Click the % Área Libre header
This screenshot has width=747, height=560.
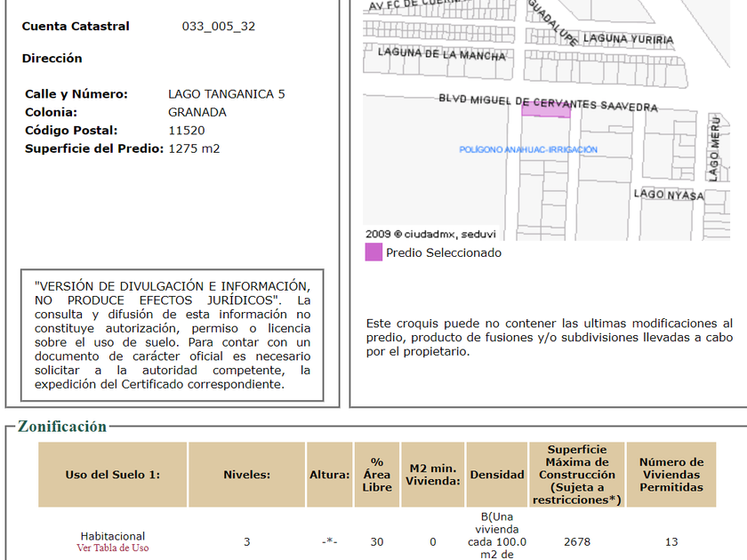click(377, 475)
